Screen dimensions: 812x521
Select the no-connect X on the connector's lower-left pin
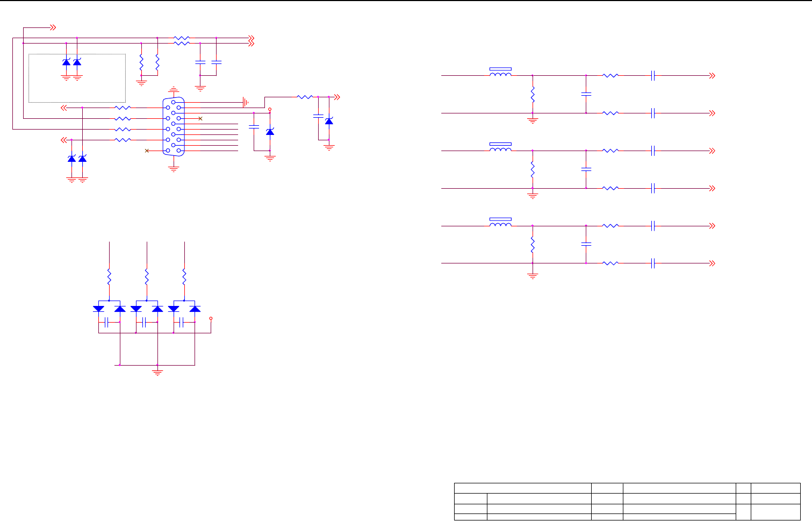[x=147, y=151]
